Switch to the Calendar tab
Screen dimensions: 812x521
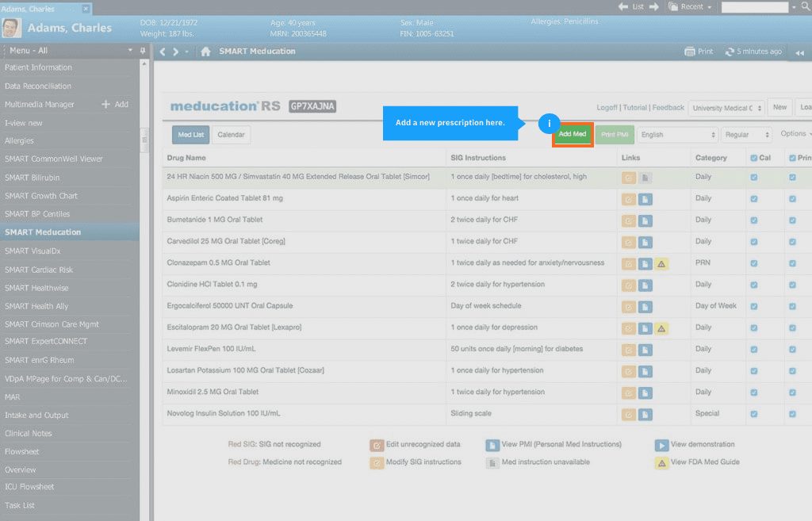point(231,135)
